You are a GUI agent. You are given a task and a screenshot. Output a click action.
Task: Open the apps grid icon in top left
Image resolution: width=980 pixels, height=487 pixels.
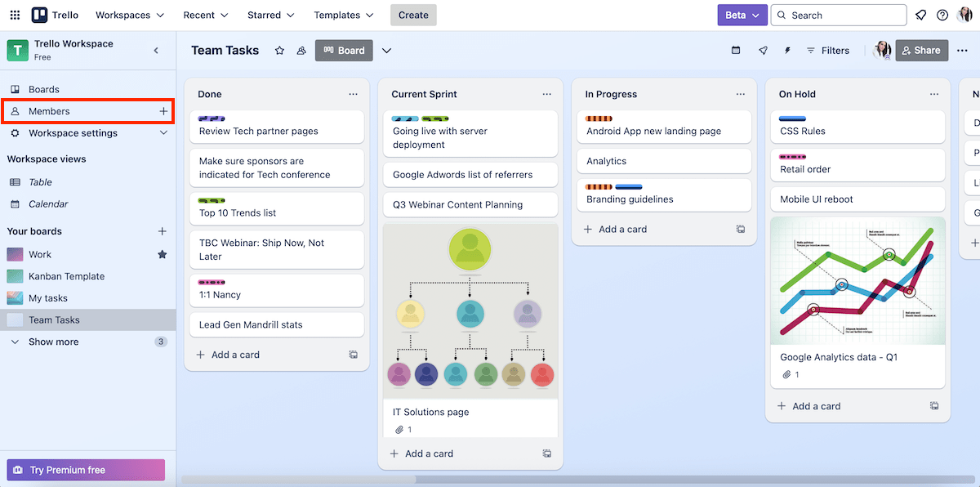pos(14,14)
